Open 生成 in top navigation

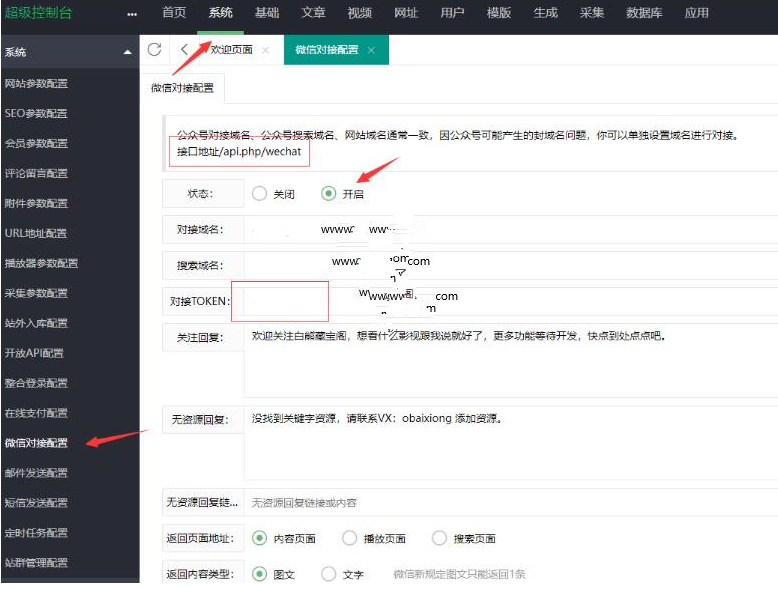click(545, 13)
